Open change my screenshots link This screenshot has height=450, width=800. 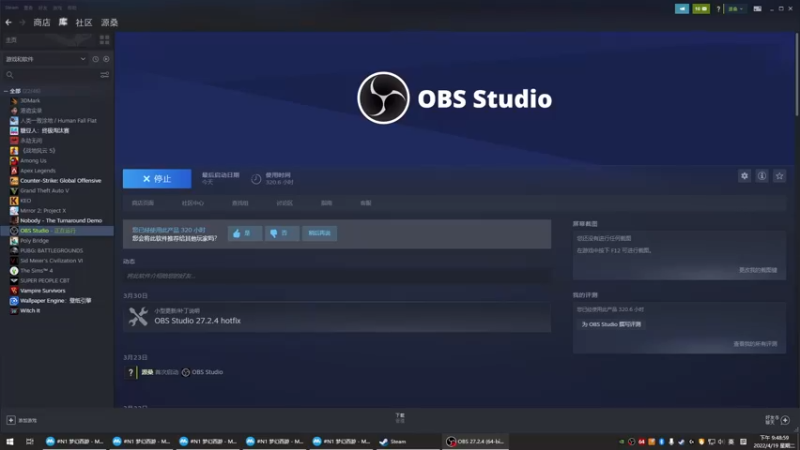(758, 270)
